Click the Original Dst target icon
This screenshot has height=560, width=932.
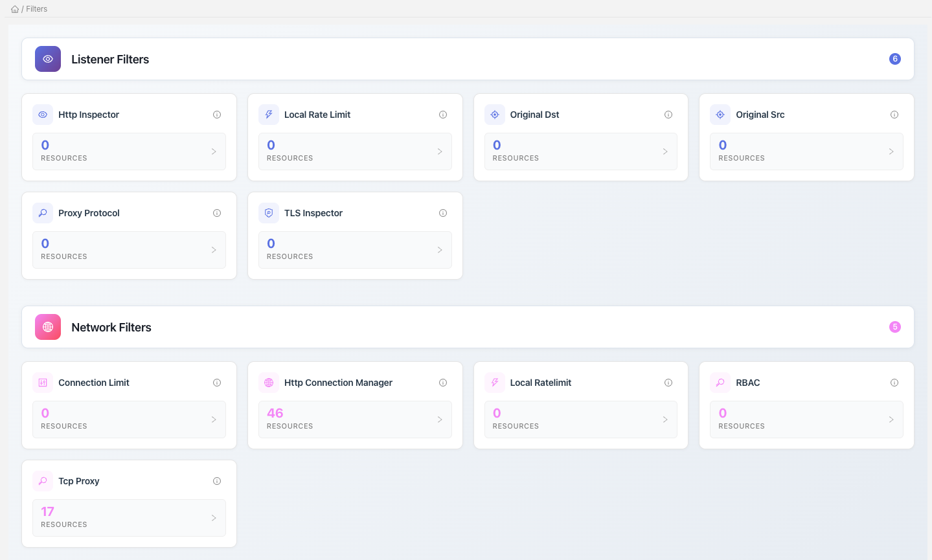[495, 115]
